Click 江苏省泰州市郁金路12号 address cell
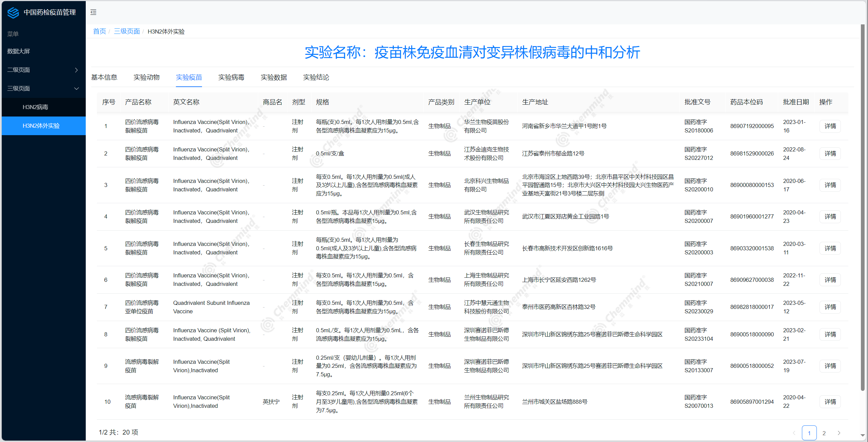 click(x=553, y=153)
